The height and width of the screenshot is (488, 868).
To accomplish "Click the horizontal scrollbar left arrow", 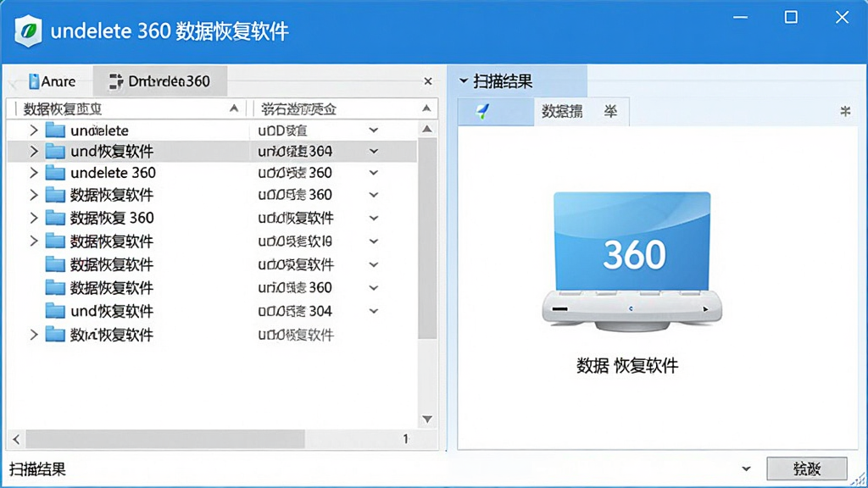I will [16, 440].
